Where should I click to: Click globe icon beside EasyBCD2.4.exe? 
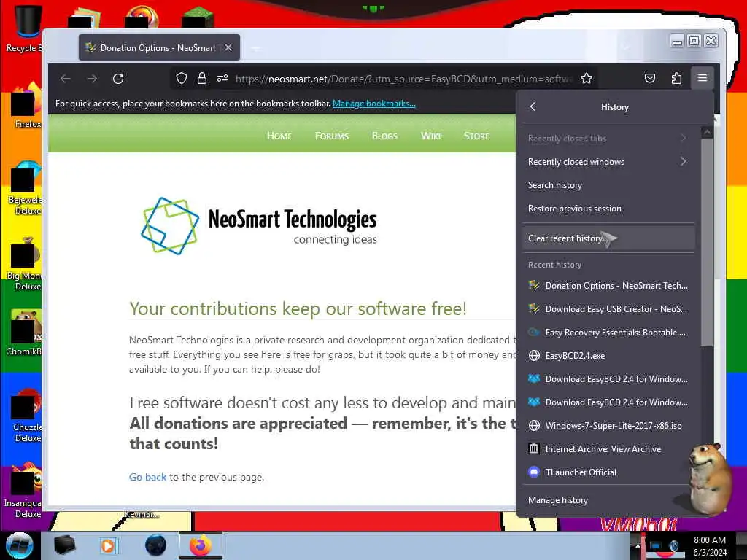(x=534, y=356)
